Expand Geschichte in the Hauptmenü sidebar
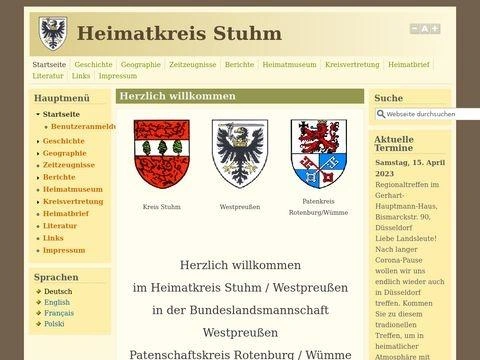480x360 pixels. click(x=38, y=142)
